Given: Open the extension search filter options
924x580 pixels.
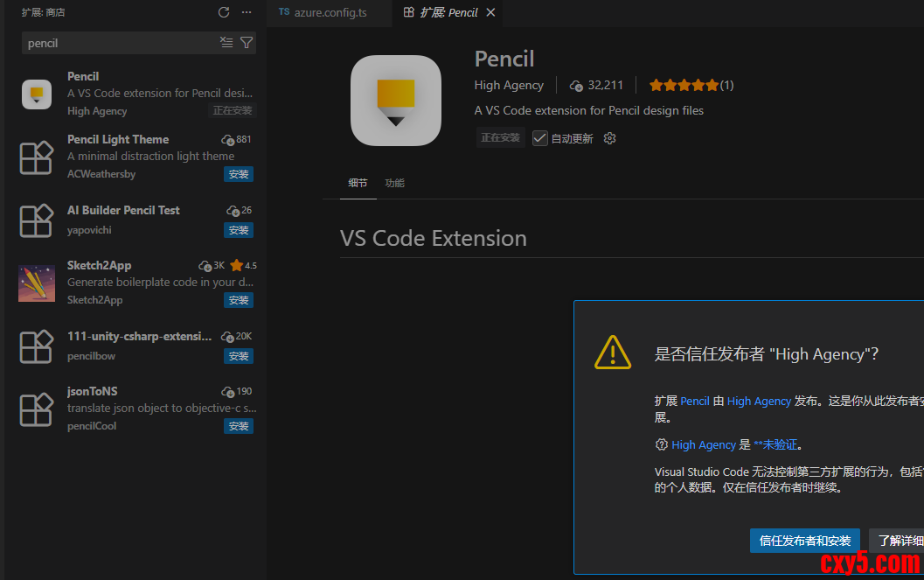Looking at the screenshot, I should [x=247, y=42].
